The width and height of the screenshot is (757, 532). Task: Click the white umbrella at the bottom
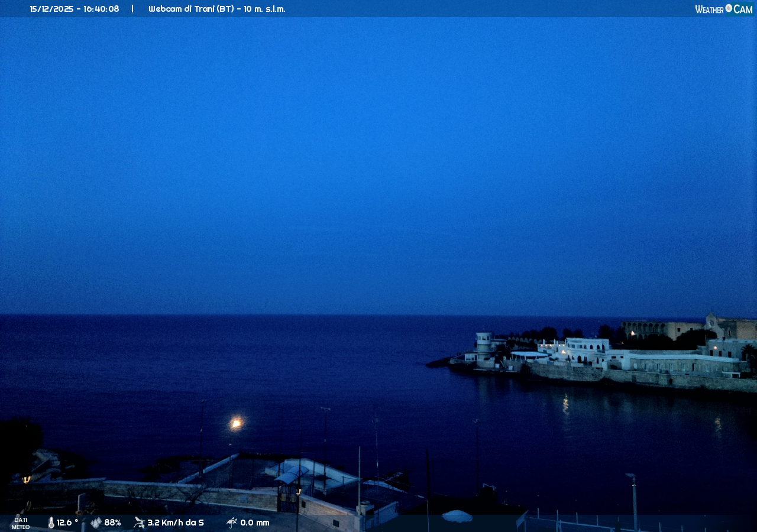(x=457, y=516)
